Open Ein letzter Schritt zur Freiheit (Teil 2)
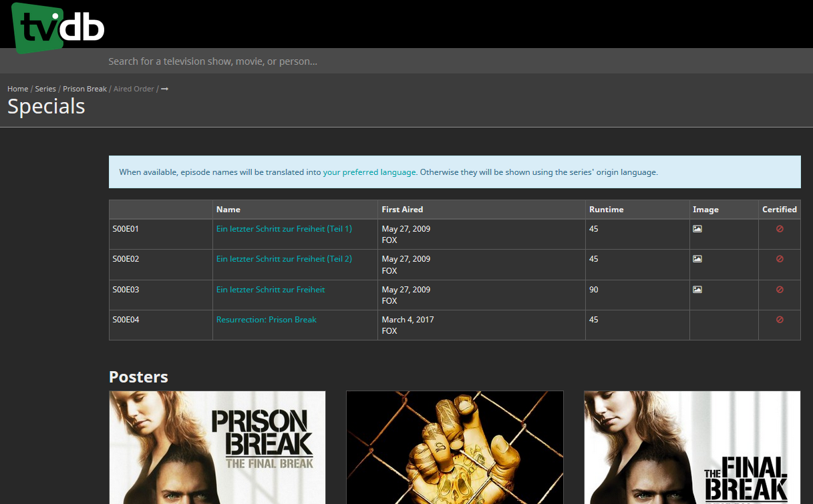The image size is (813, 504). click(284, 259)
